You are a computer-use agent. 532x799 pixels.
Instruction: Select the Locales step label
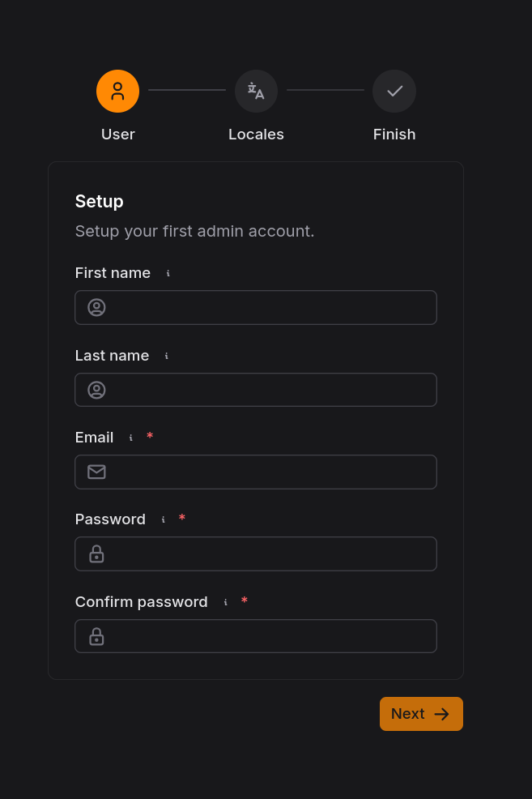[256, 135]
